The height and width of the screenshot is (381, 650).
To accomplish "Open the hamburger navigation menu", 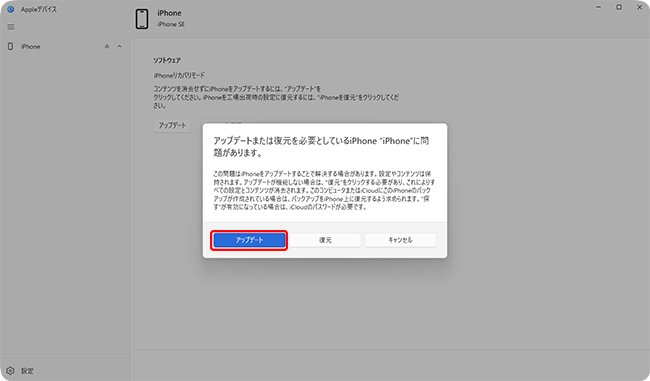I will click(11, 27).
